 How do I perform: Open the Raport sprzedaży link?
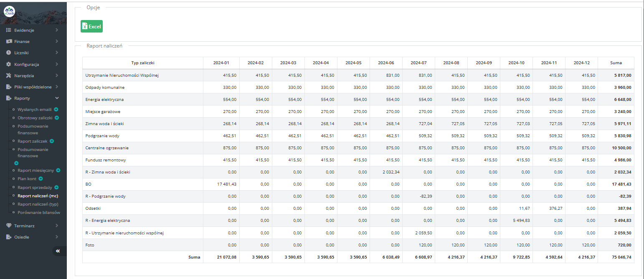click(35, 188)
